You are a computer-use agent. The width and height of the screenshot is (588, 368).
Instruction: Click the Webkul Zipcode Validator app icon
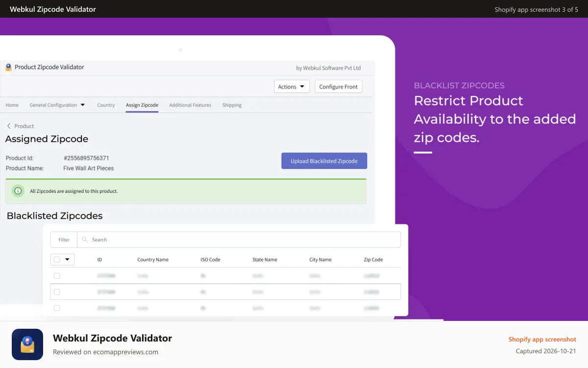coord(27,344)
